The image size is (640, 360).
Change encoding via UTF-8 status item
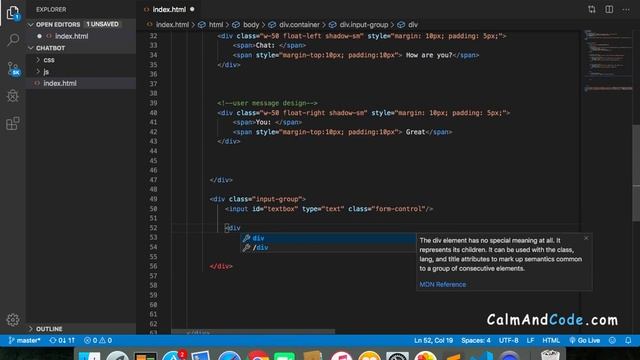pyautogui.click(x=509, y=340)
